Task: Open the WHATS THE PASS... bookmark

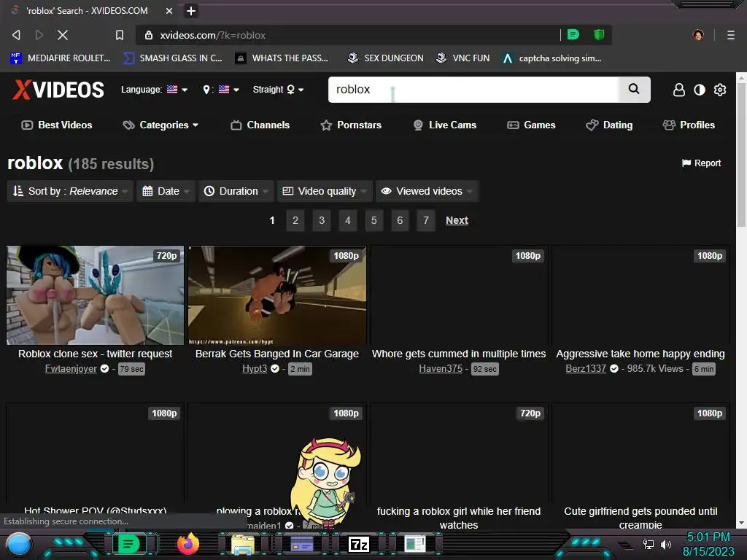Action: pyautogui.click(x=282, y=58)
